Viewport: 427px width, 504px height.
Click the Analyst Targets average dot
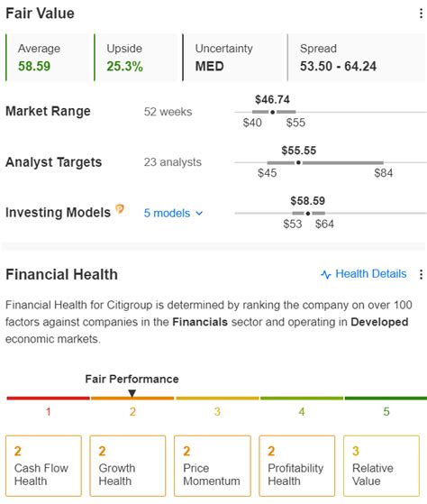click(298, 162)
